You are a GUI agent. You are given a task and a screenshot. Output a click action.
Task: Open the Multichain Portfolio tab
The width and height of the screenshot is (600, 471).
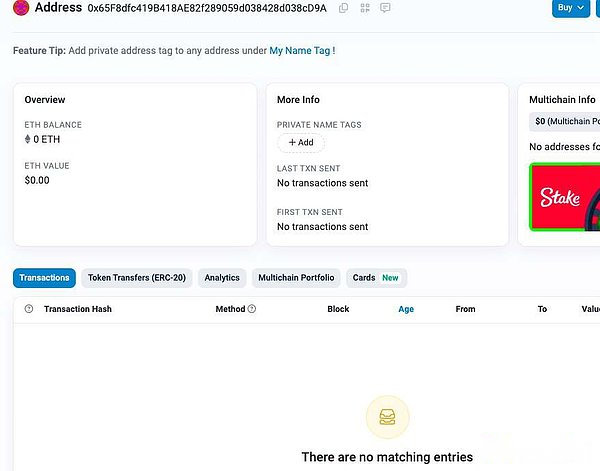click(x=296, y=278)
